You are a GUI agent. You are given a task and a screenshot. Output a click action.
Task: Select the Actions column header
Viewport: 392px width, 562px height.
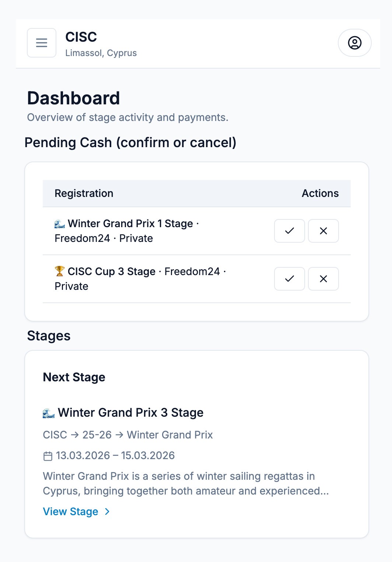320,193
